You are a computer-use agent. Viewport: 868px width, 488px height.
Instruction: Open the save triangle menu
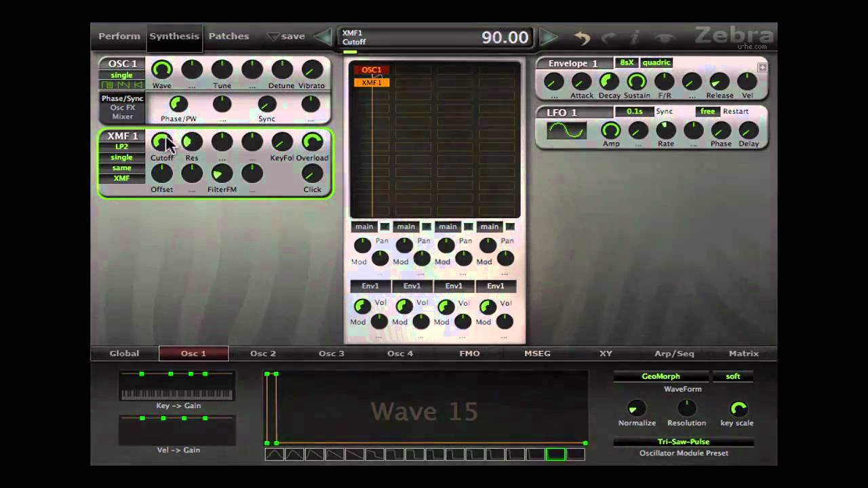coord(273,37)
